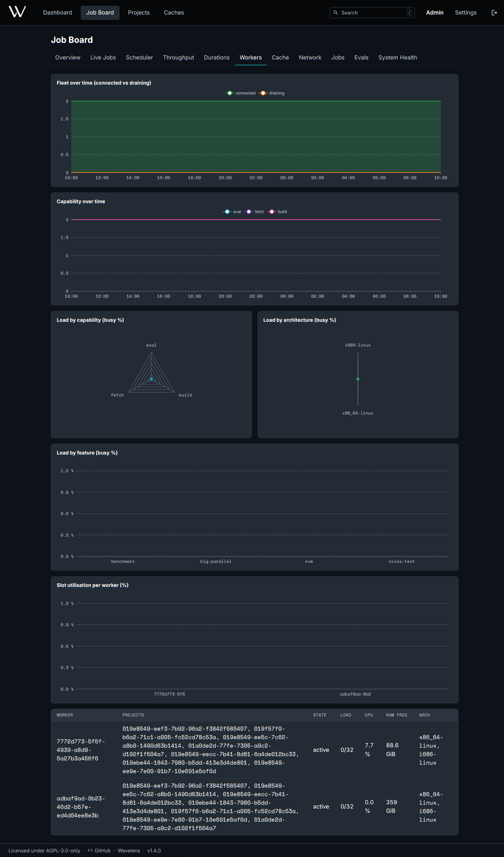Open the Caches page in the top navigation
504x857 pixels.
pyautogui.click(x=174, y=13)
